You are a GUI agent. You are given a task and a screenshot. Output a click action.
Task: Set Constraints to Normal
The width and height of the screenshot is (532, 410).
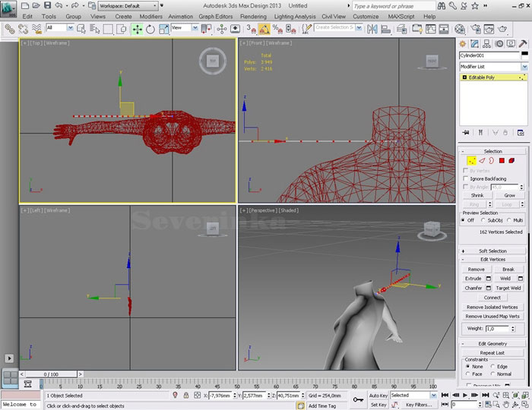(x=492, y=374)
